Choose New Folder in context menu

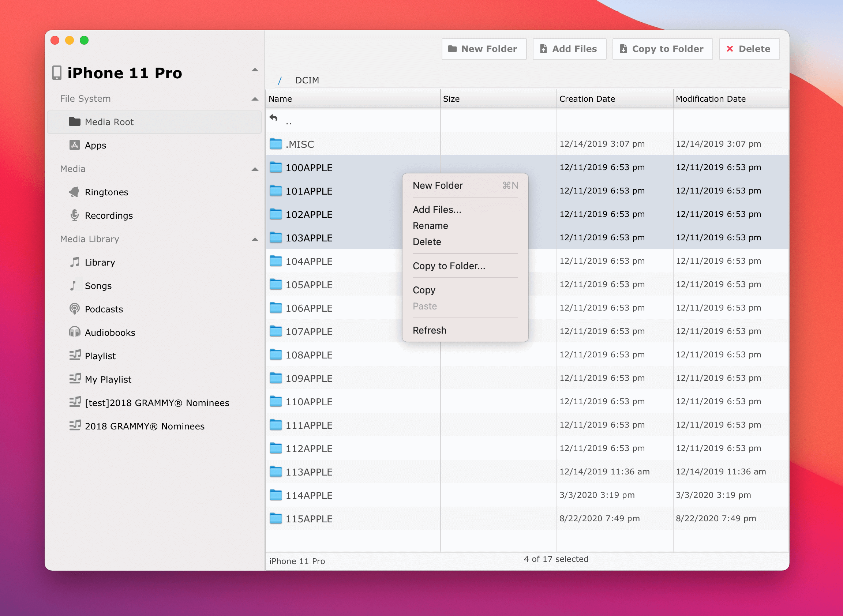click(x=465, y=185)
